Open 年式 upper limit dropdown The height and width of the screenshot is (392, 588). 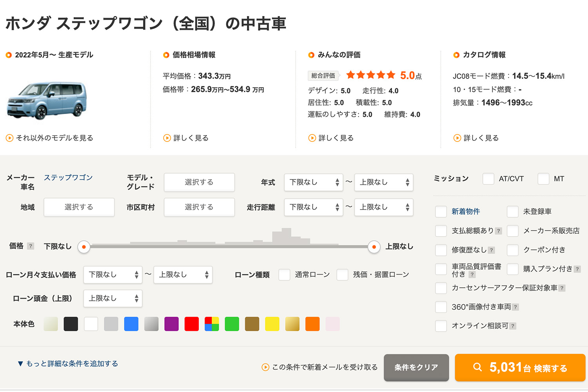click(384, 182)
